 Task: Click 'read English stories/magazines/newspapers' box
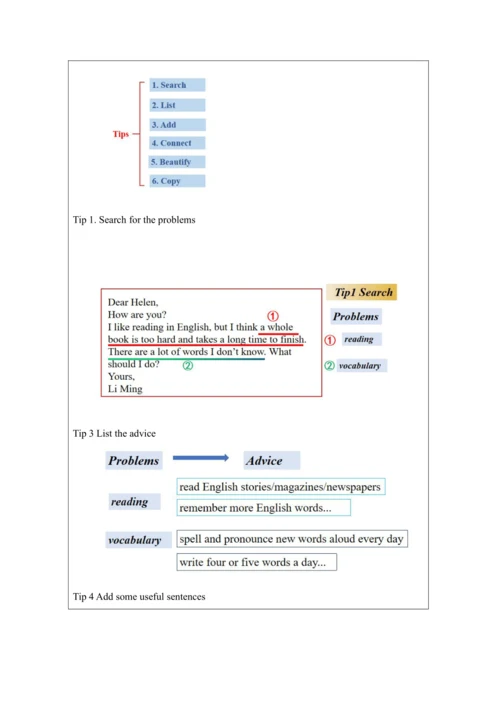click(281, 487)
